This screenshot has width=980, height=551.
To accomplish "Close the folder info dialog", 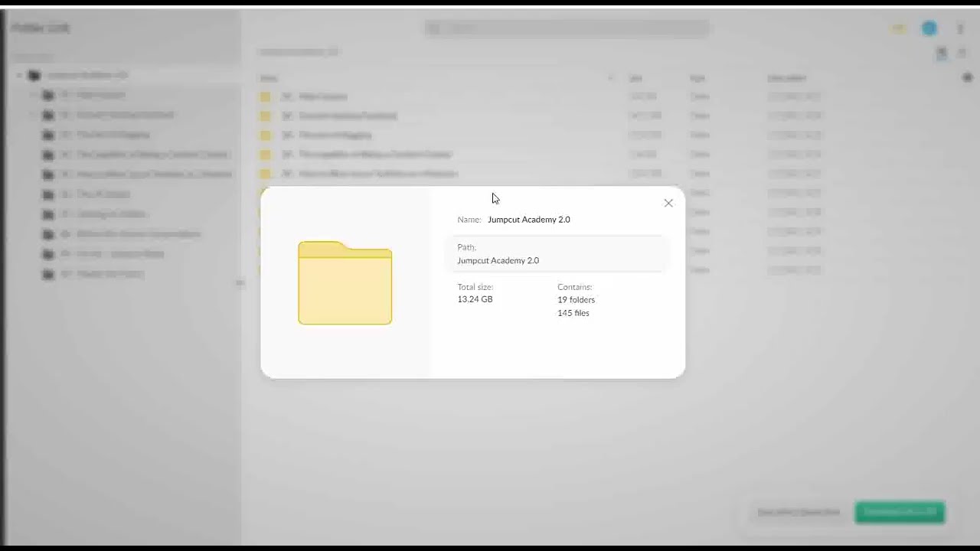I will 668,203.
